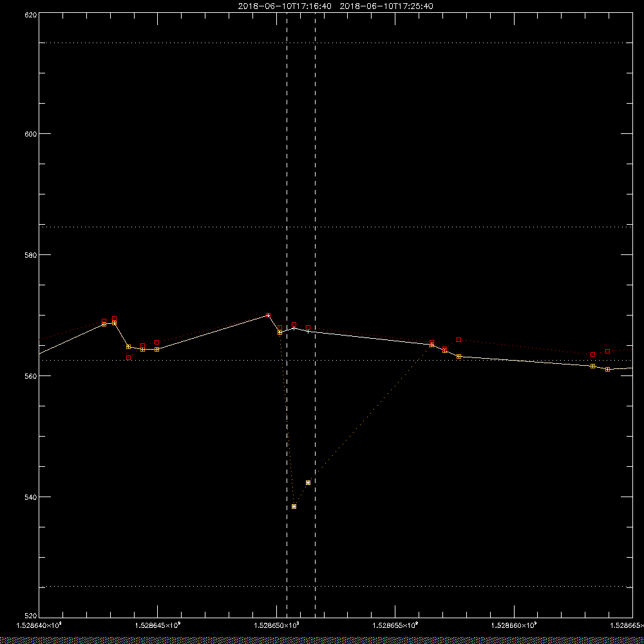Screen dimensions: 644x644
Task: Select the 620 y-axis label
Action: pos(31,14)
